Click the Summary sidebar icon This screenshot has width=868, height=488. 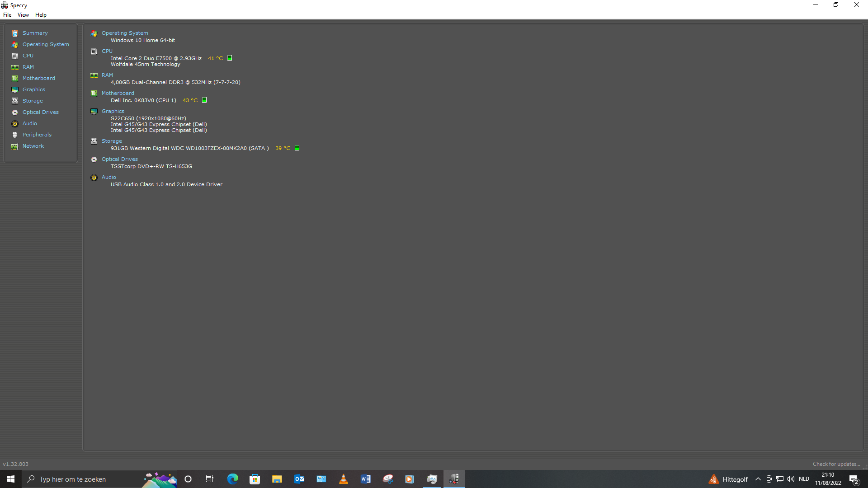click(15, 33)
